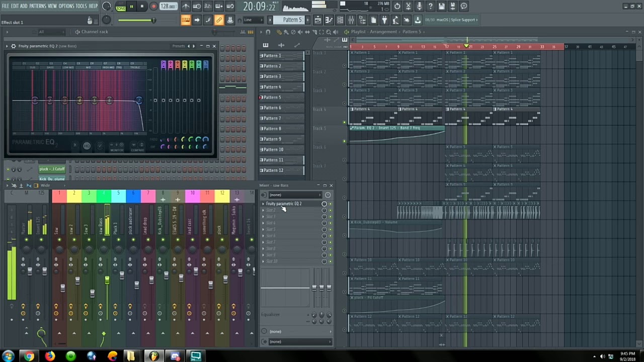Toggle SONG/PAT playback mode button

click(120, 7)
